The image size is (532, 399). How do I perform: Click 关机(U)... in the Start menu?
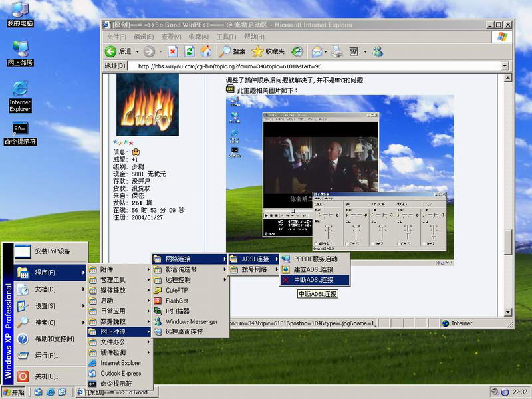(50, 376)
